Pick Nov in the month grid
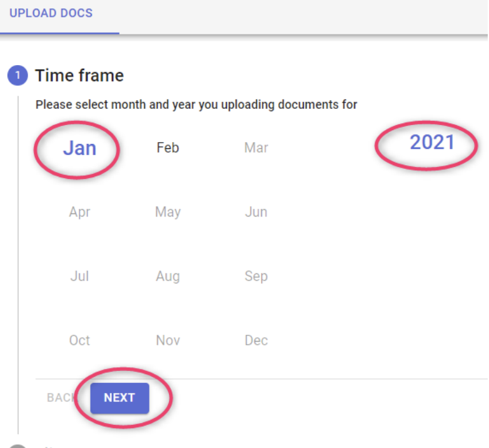 (168, 340)
